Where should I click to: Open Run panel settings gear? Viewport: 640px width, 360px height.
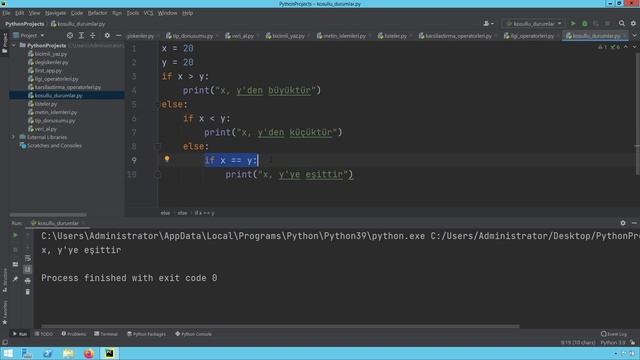point(623,223)
